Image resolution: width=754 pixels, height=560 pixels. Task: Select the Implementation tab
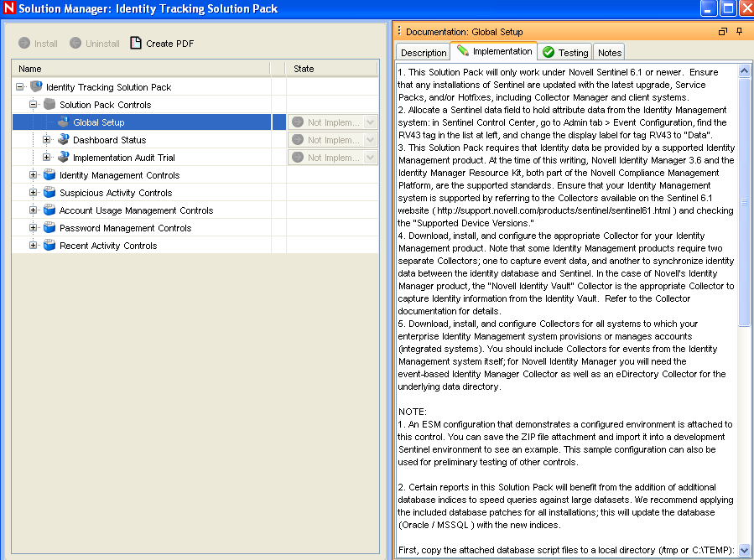pyautogui.click(x=494, y=51)
